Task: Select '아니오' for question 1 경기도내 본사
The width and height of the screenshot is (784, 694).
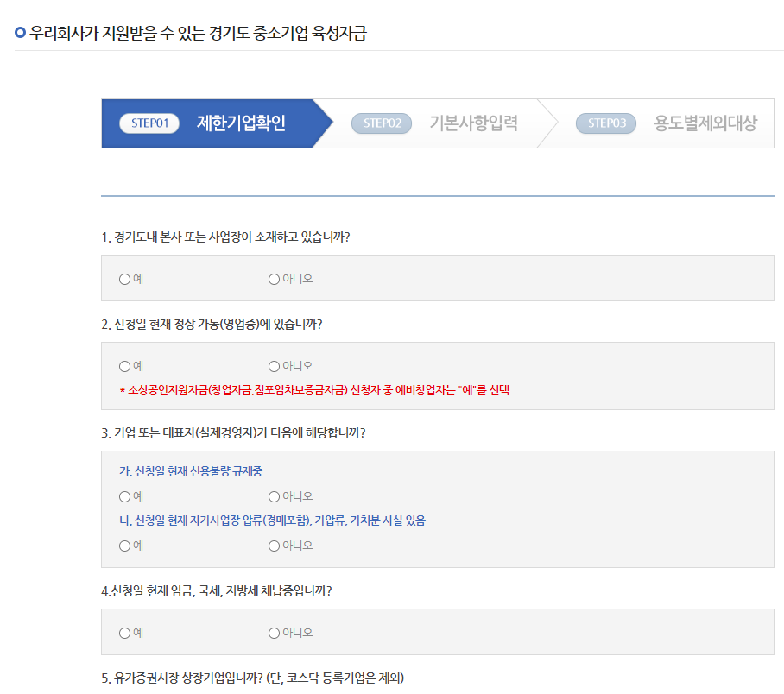Action: tap(274, 279)
